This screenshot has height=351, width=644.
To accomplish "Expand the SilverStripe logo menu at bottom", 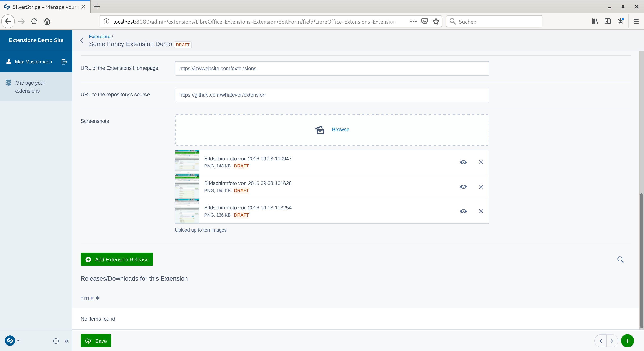I will click(12, 341).
